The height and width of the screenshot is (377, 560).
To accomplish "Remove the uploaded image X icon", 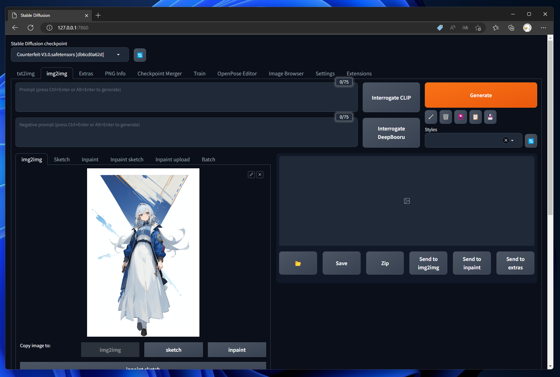I will point(260,175).
